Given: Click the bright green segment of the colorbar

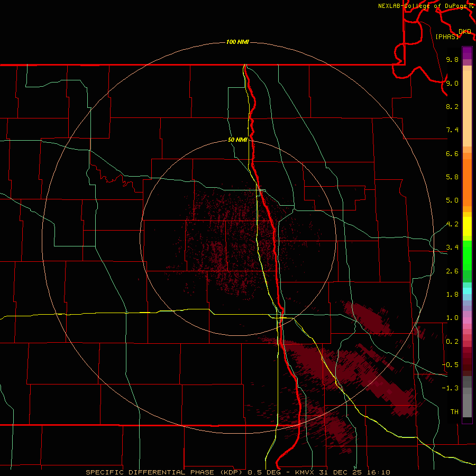Looking at the screenshot, I should [x=467, y=255].
